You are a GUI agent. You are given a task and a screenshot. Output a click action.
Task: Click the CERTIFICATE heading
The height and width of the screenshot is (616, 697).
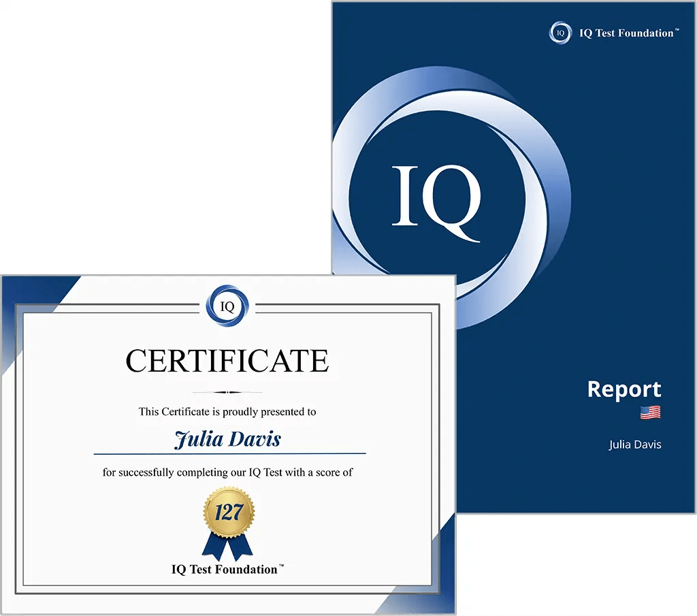[227, 361]
